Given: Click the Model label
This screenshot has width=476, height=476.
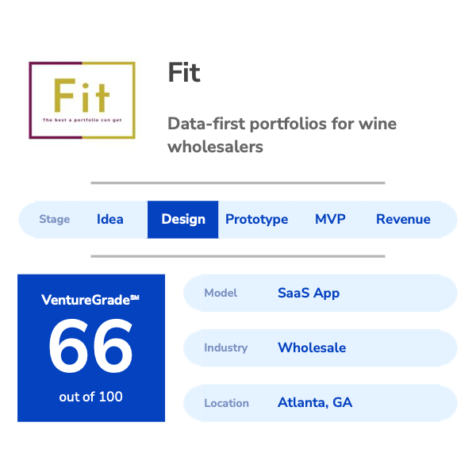Looking at the screenshot, I should click(221, 293).
